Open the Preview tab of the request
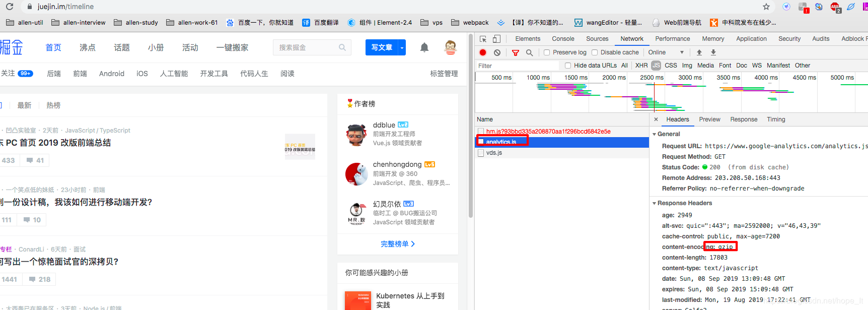 (709, 119)
